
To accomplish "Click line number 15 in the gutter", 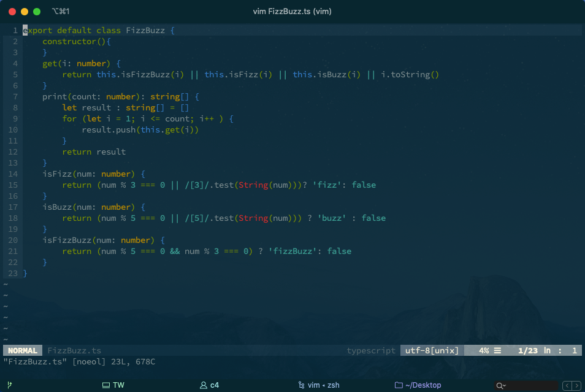I will coord(12,185).
